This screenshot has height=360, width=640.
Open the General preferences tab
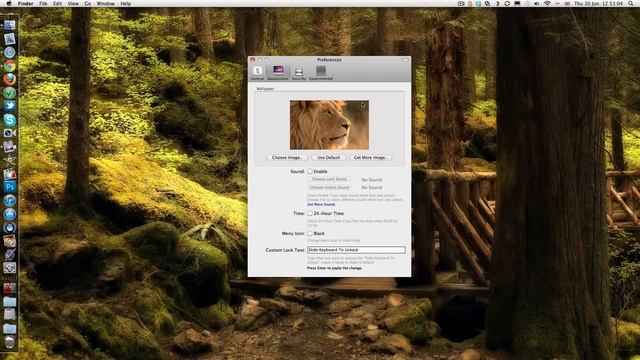point(257,73)
